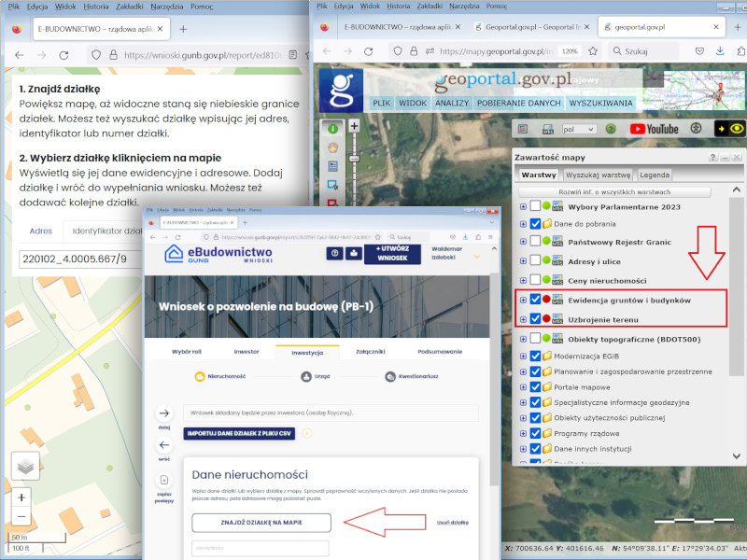Expand the Państwowy Rejestr Granic layer

pyautogui.click(x=523, y=242)
